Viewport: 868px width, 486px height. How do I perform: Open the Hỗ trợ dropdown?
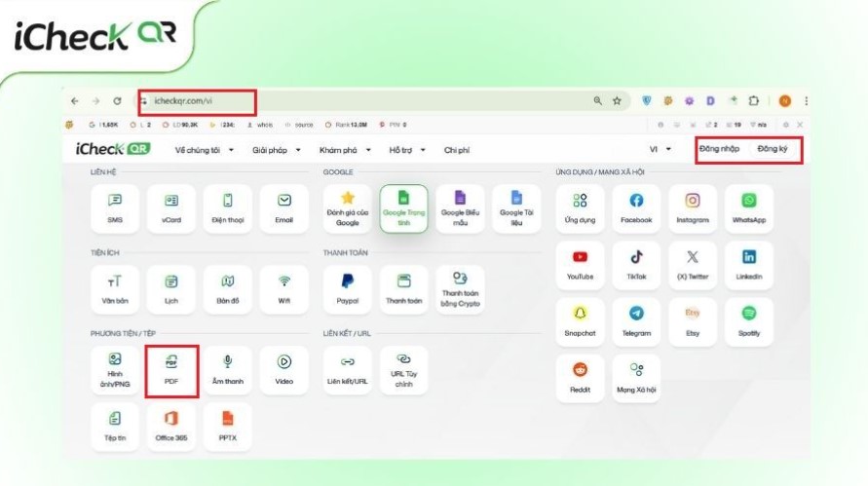(407, 150)
